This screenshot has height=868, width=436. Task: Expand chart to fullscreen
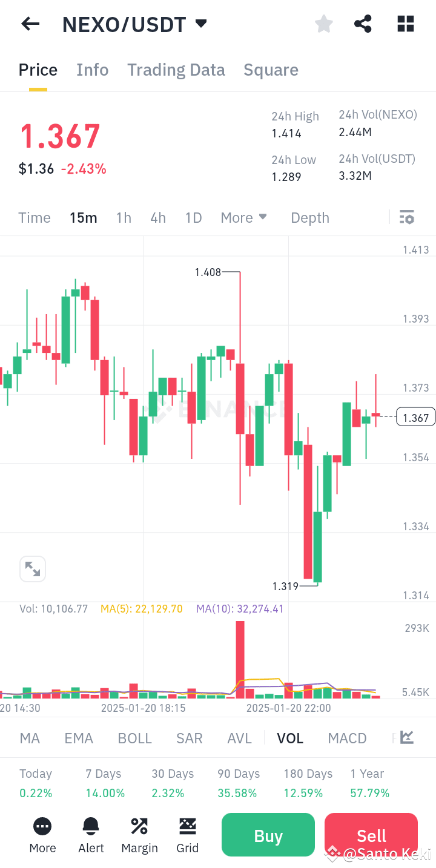32,568
